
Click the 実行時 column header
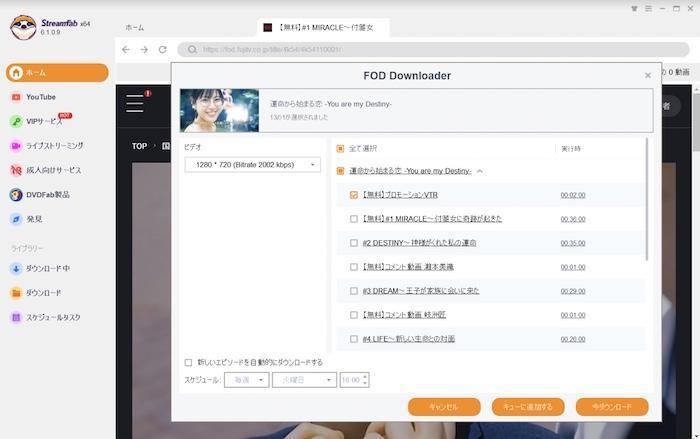tap(571, 149)
